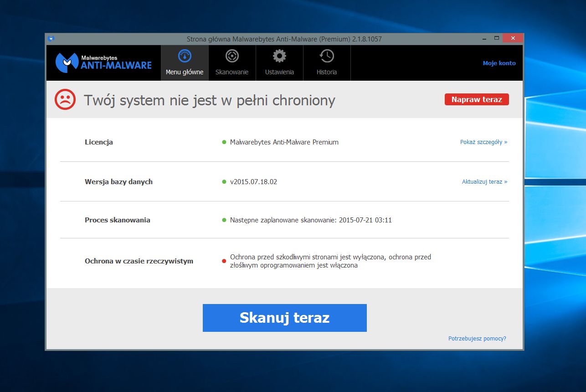The width and height of the screenshot is (586, 392).
Task: Open Pokaż szczegóły license link
Action: pyautogui.click(x=483, y=142)
